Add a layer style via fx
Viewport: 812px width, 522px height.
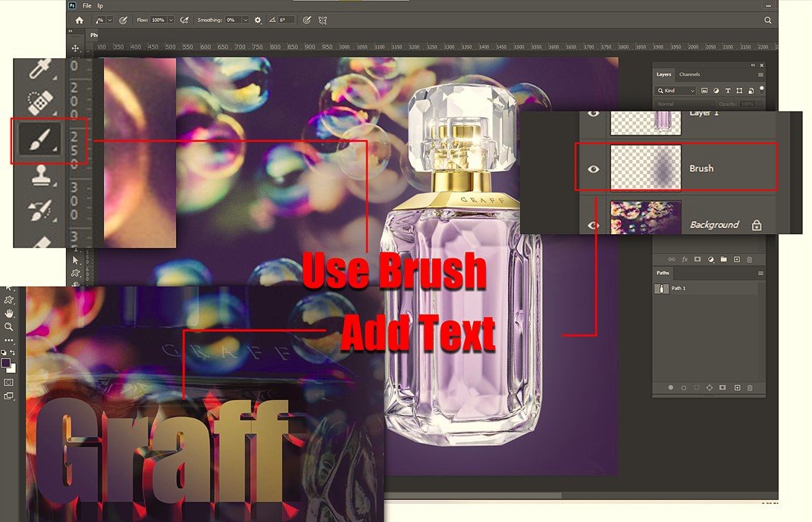(x=685, y=259)
